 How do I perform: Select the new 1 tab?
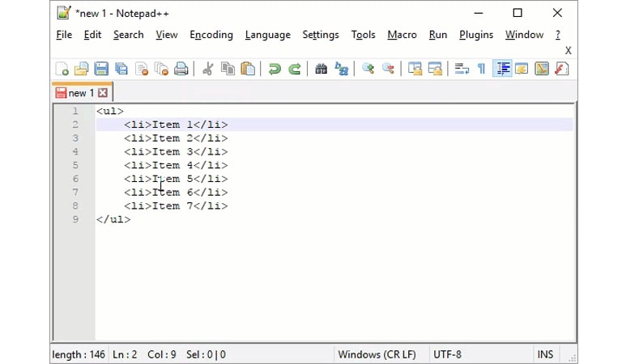pos(81,93)
